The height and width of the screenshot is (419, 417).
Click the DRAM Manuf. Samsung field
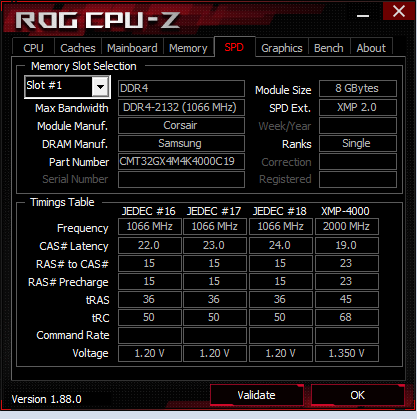click(181, 144)
